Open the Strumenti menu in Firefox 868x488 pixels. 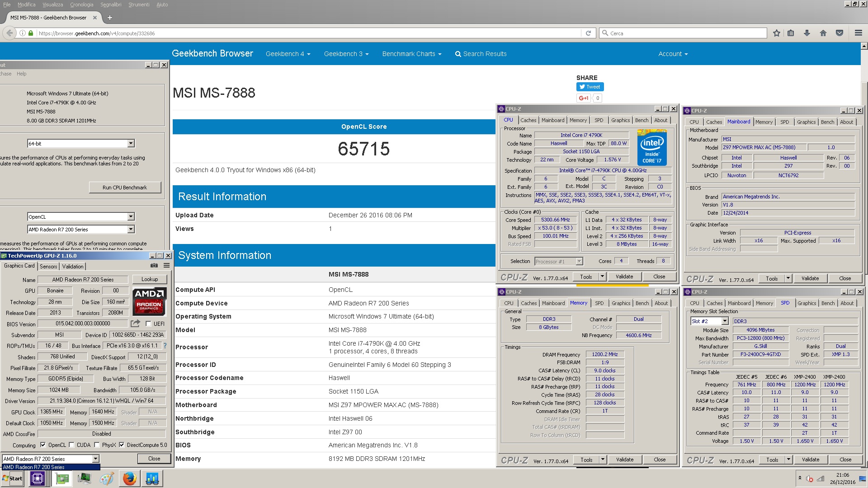point(139,5)
